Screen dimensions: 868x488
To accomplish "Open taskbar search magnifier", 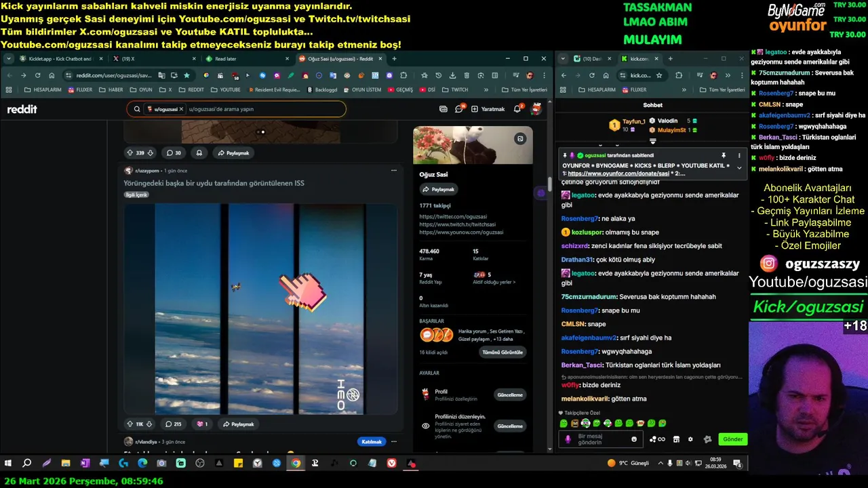I will coord(27,463).
